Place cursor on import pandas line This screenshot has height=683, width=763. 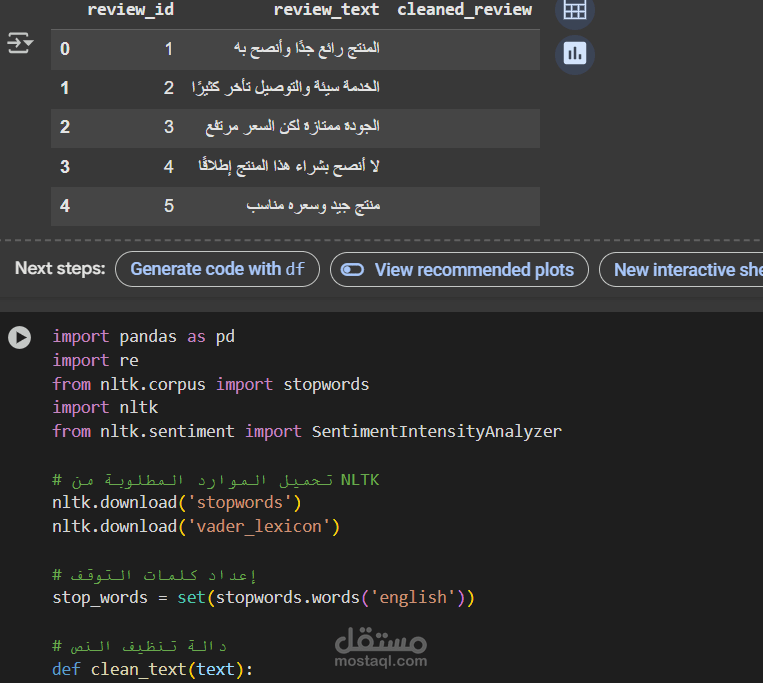[143, 337]
